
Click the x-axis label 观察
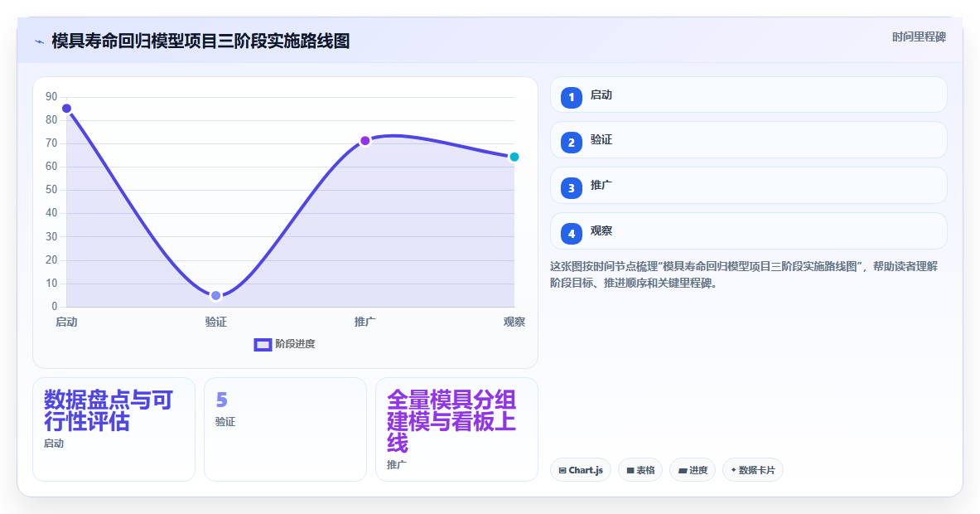(x=514, y=322)
